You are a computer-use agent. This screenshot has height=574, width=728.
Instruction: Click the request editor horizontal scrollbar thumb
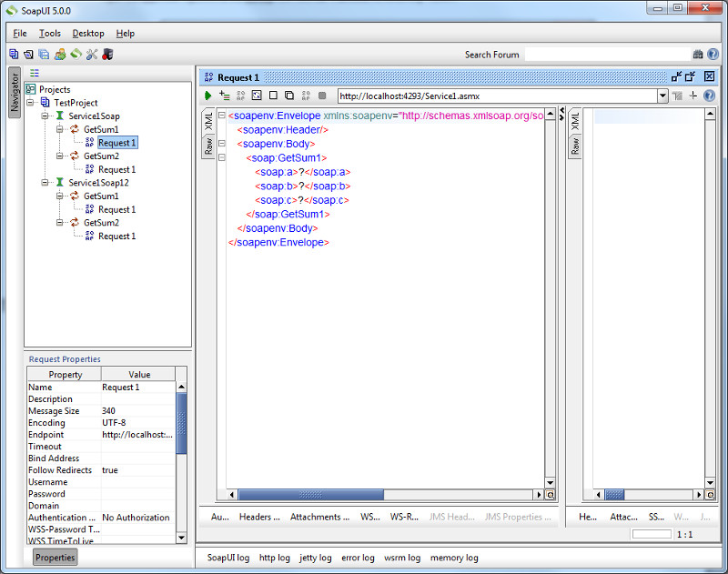[311, 495]
